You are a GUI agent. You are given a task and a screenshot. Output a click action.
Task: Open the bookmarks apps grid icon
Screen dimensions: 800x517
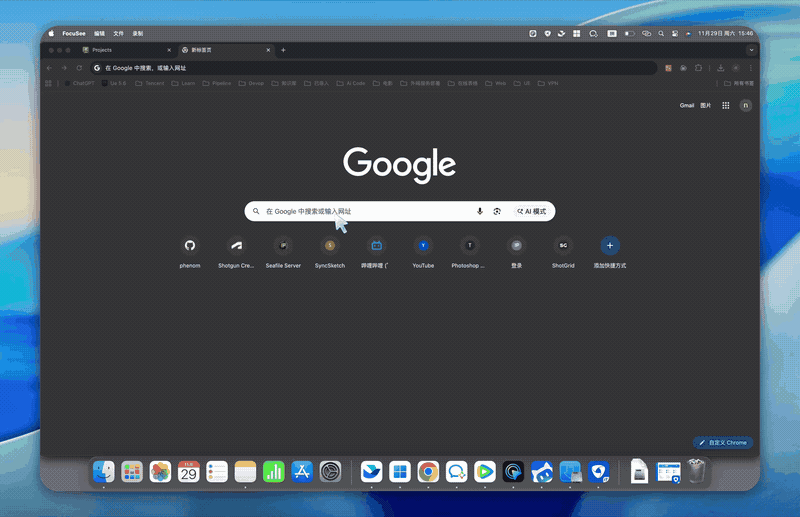click(x=48, y=83)
